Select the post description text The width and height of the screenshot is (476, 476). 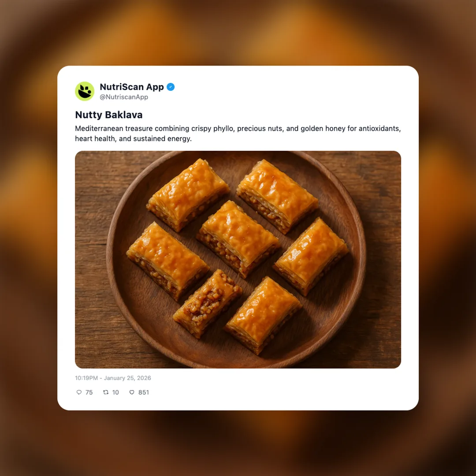click(x=237, y=133)
